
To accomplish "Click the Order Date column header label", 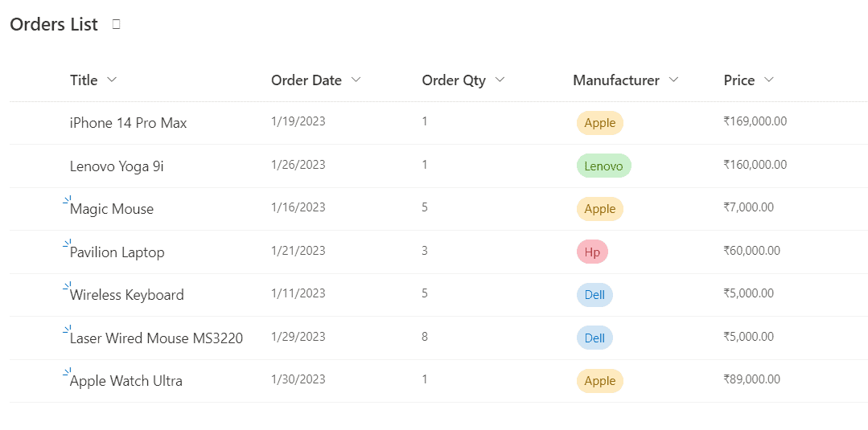I will [x=306, y=80].
